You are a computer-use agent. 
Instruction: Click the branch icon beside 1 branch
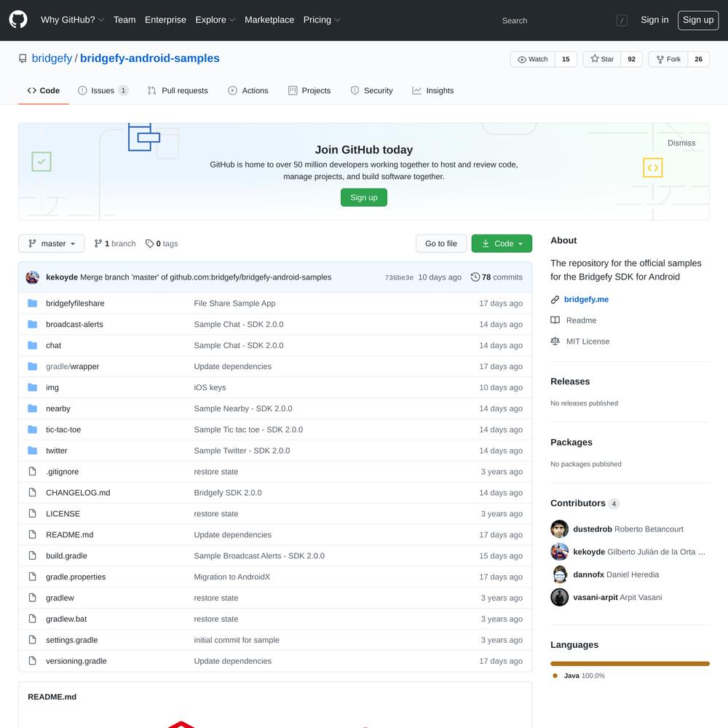(x=98, y=244)
